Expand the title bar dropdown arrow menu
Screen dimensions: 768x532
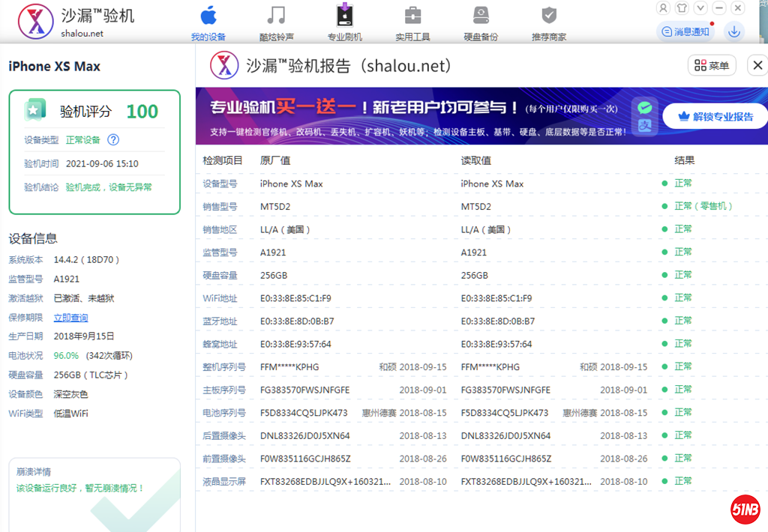pos(700,8)
